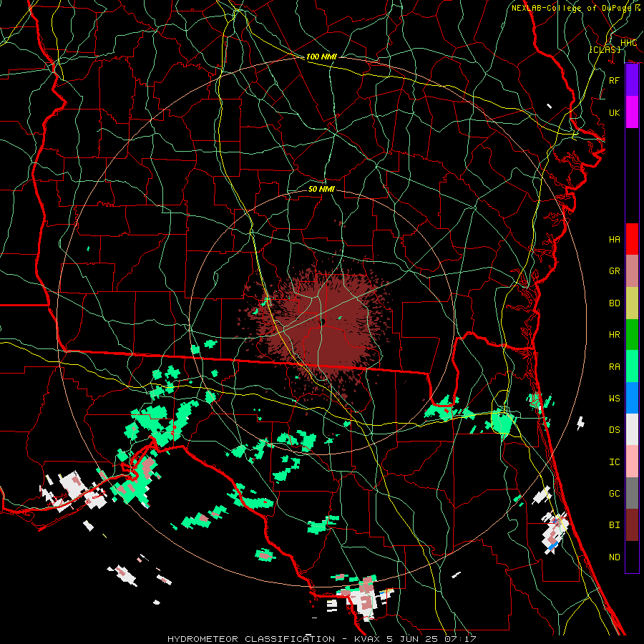Click the IC light pink legend swatch

click(x=632, y=462)
